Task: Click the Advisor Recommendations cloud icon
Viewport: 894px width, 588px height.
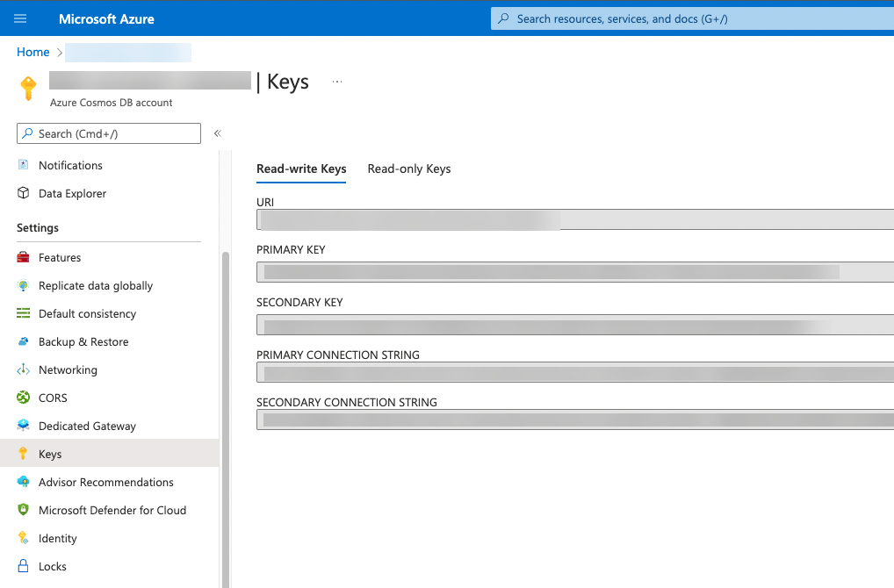Action: point(23,482)
